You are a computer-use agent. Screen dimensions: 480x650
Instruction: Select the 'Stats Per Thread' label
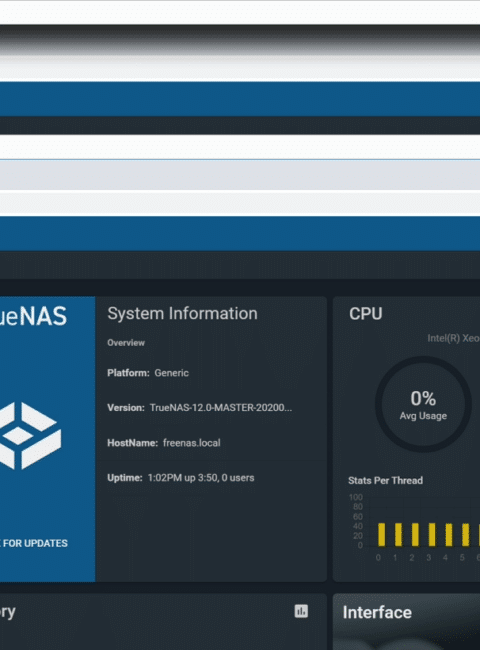pyautogui.click(x=385, y=480)
